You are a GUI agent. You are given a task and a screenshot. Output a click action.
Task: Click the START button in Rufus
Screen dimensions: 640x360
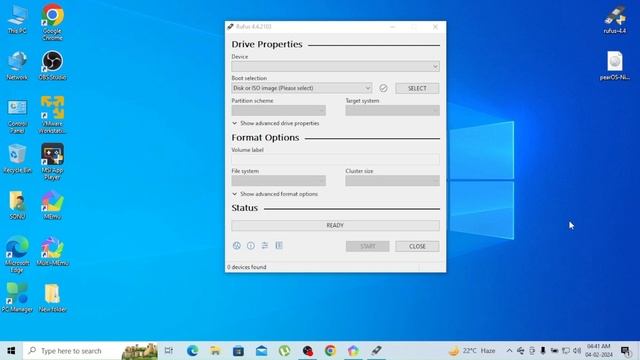(x=367, y=246)
